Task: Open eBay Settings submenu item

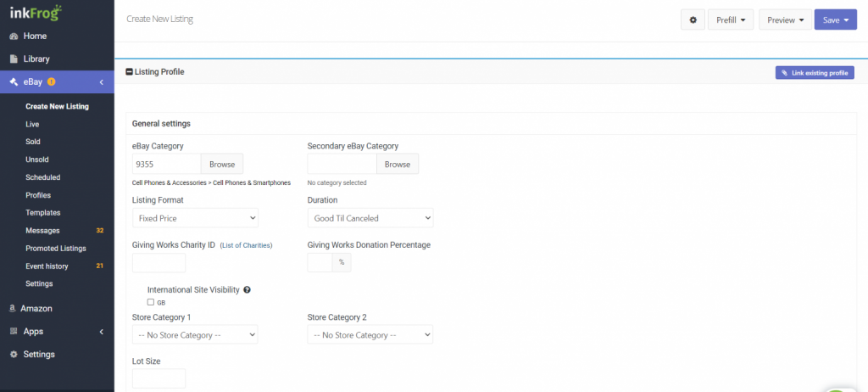Action: (x=39, y=284)
